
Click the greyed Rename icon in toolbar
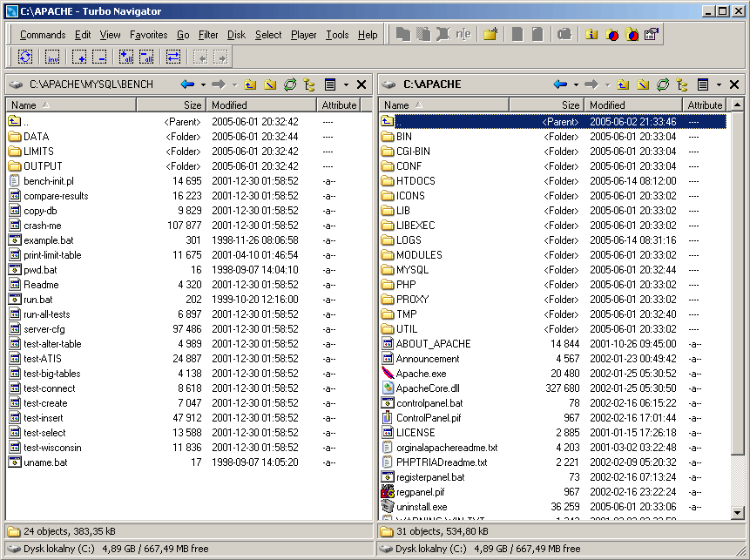tap(463, 34)
